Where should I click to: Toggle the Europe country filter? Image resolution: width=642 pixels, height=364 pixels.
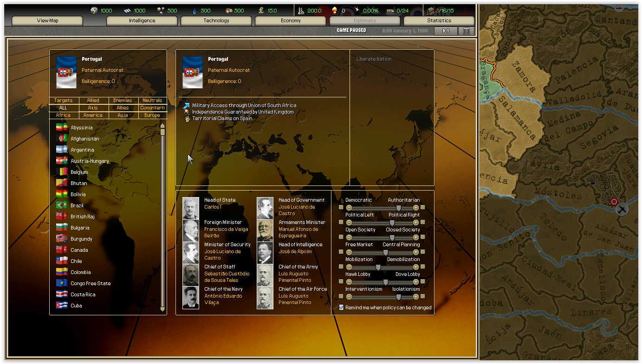[x=152, y=115]
